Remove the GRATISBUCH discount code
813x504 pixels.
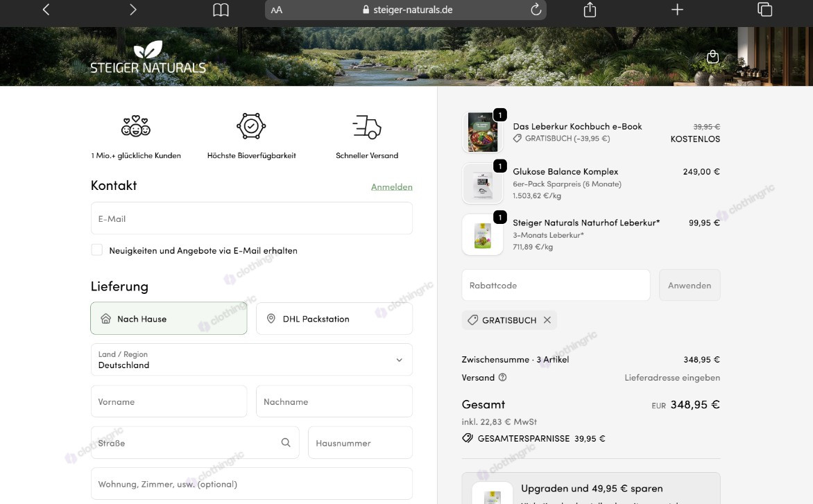pos(547,320)
